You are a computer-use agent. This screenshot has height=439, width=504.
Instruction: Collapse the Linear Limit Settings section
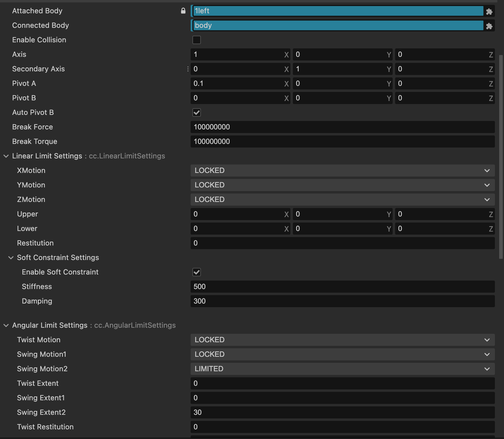point(6,156)
